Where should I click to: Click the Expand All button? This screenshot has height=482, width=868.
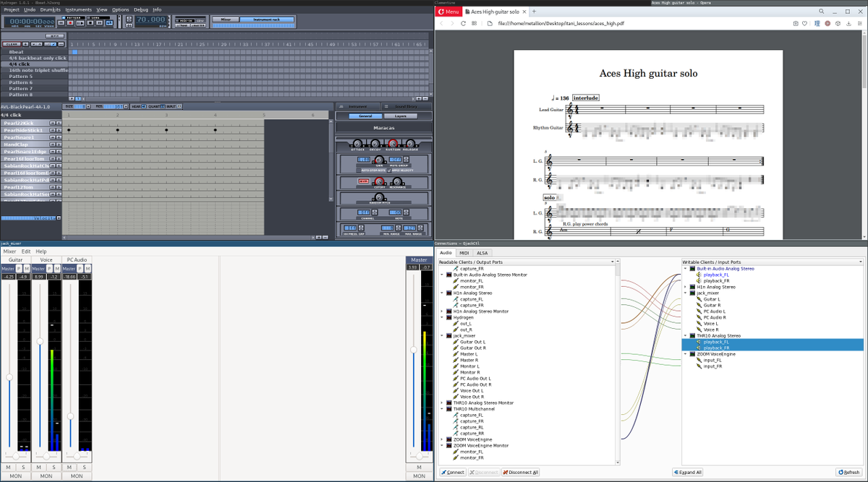tap(688, 472)
